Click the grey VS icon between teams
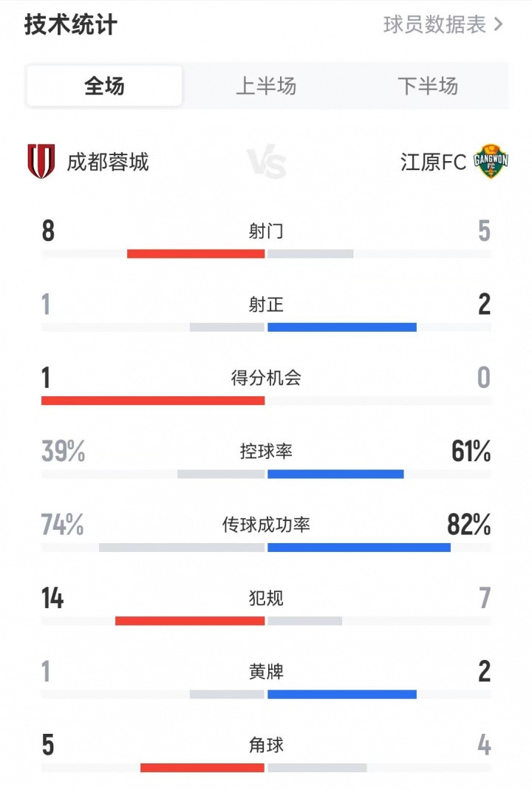Viewport: 532px width, 790px height. coord(266,163)
